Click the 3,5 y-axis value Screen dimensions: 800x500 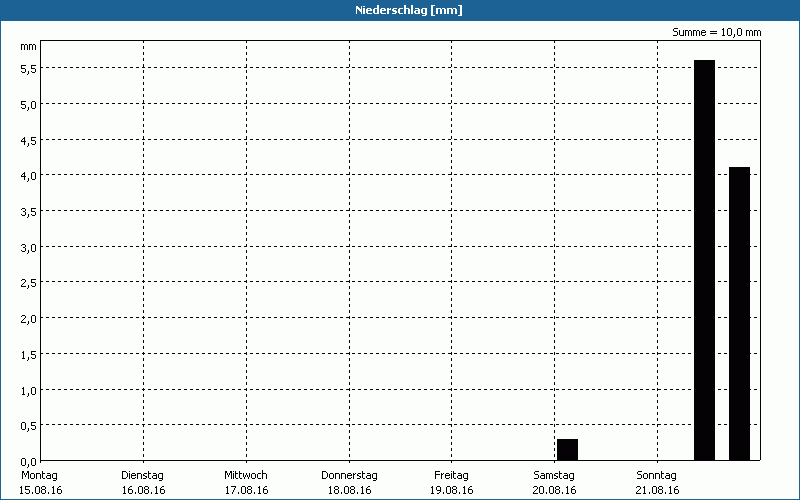[28, 212]
